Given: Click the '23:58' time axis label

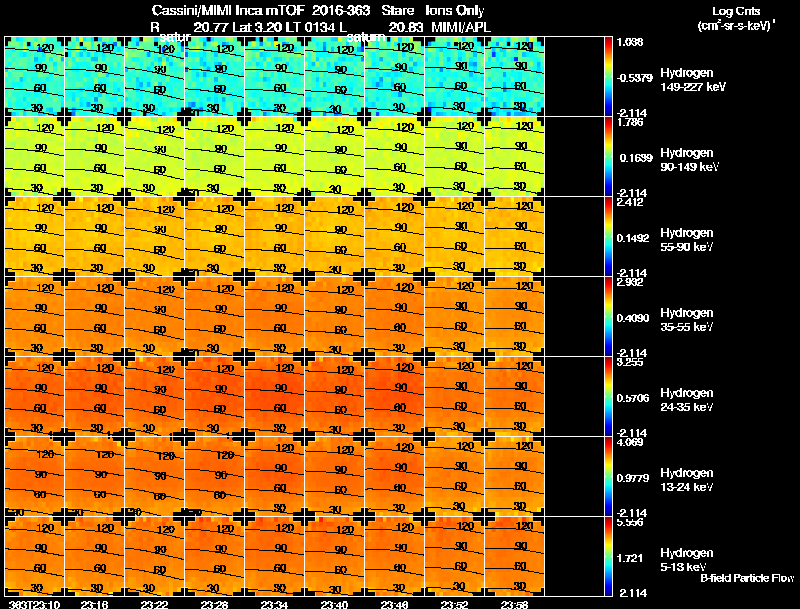Looking at the screenshot, I should pyautogui.click(x=515, y=604).
